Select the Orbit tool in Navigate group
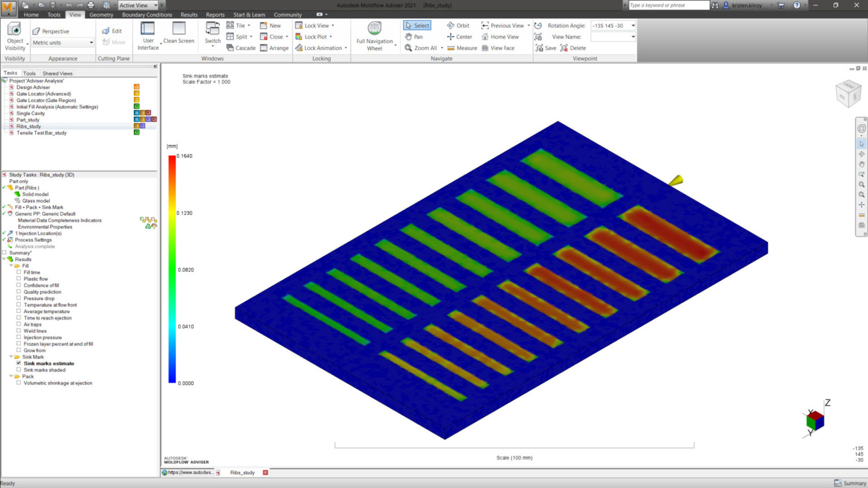The image size is (868, 488). coord(458,25)
